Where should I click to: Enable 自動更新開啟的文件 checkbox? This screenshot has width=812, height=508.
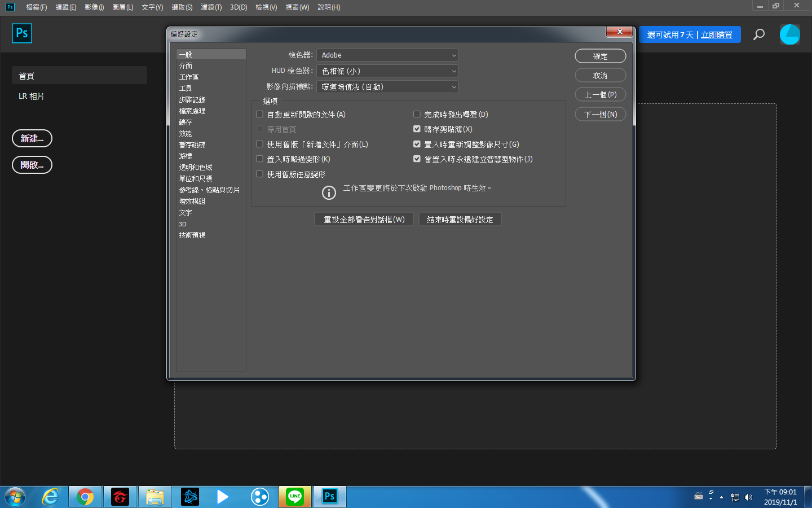point(259,114)
